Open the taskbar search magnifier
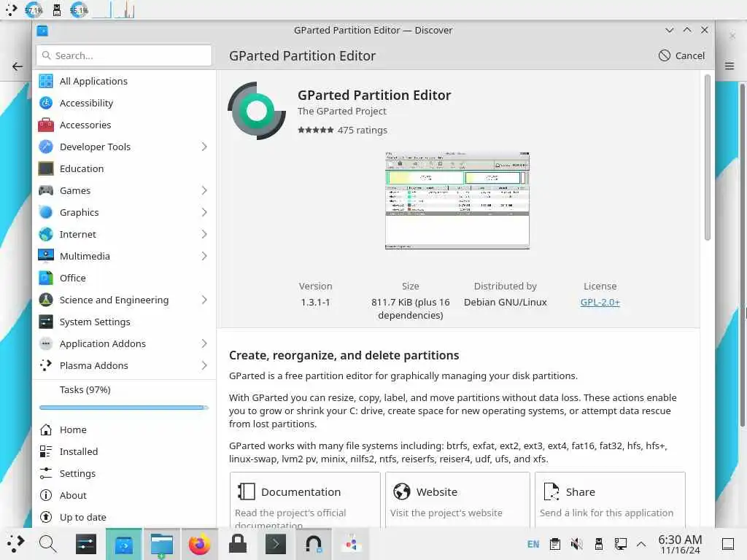 coord(47,544)
